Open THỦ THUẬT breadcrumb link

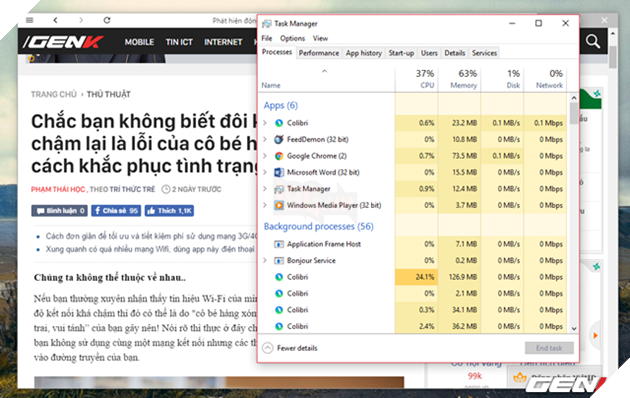point(108,94)
